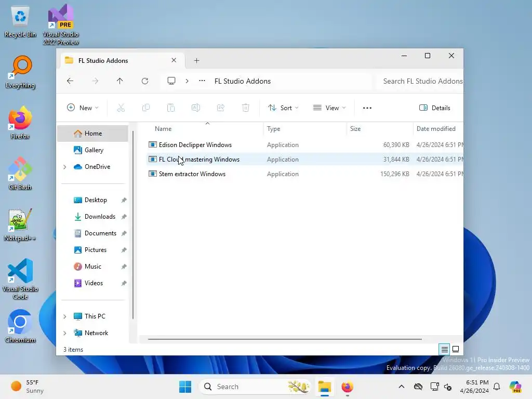
Task: Sort by Date modified column header
Action: [438, 129]
